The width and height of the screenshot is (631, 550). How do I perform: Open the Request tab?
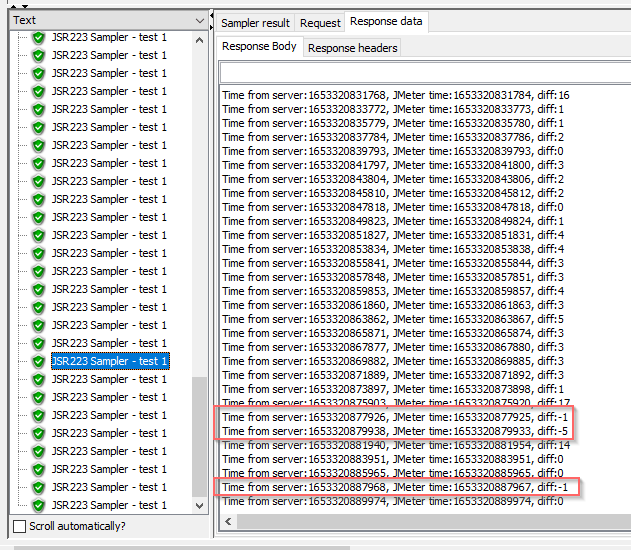(x=320, y=23)
